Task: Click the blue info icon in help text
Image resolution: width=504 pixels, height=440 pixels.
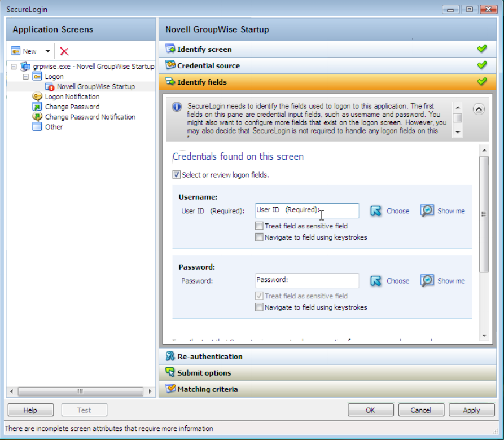Action: click(x=177, y=107)
